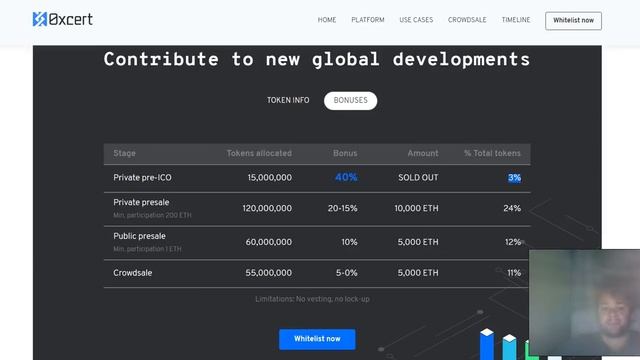Click 'Contribute to new global developments' heading
The image size is (640, 360).
click(317, 59)
